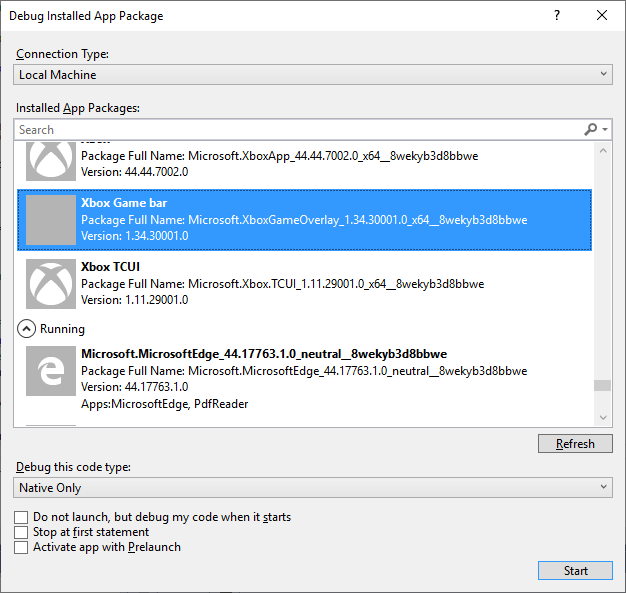Click the Search input field
The width and height of the screenshot is (626, 593).
pos(295,130)
